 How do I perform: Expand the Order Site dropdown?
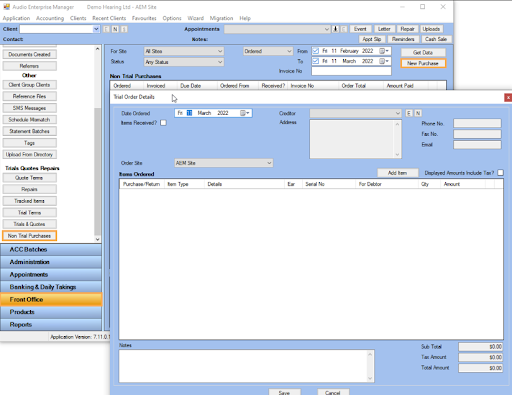click(x=269, y=163)
